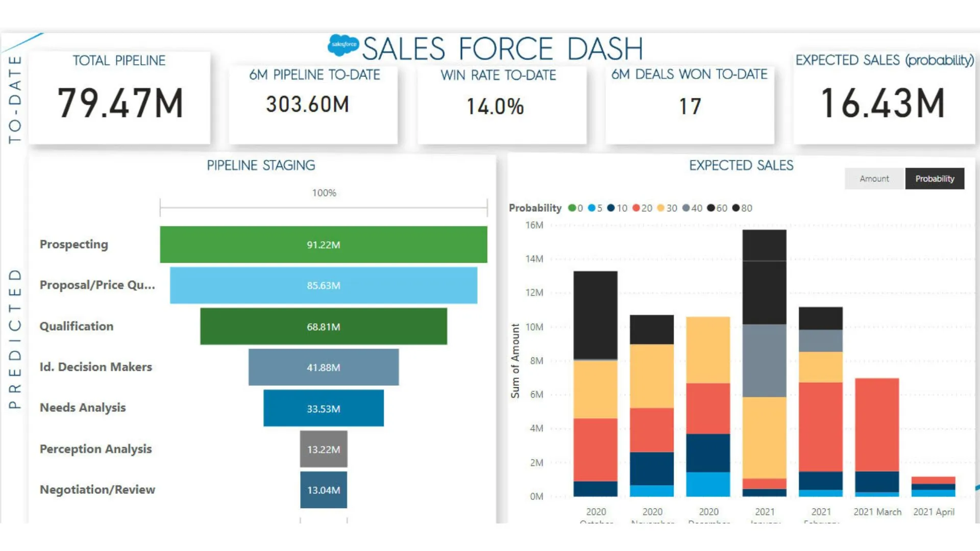
Task: Select the 6M Deals Won 17 card
Action: pos(690,105)
